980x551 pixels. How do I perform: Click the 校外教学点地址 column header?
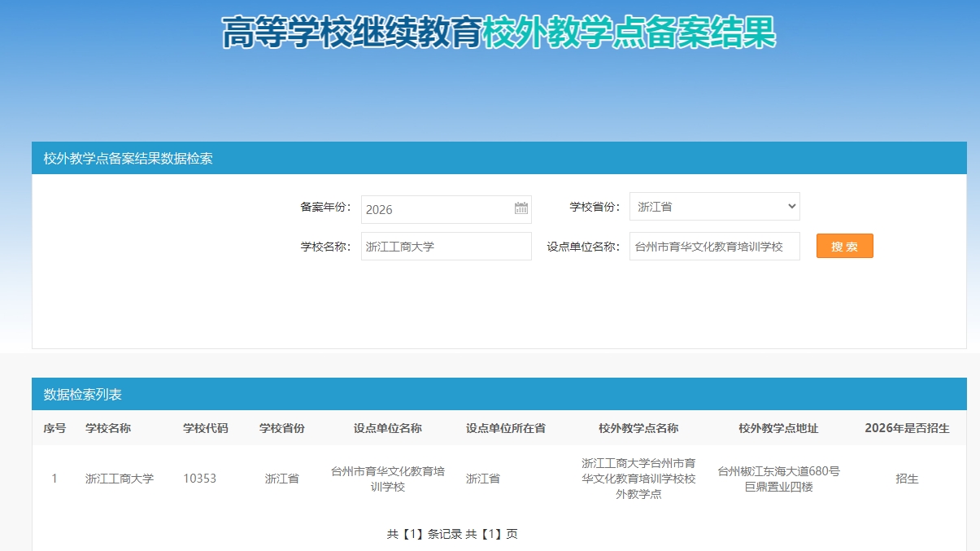click(x=778, y=428)
